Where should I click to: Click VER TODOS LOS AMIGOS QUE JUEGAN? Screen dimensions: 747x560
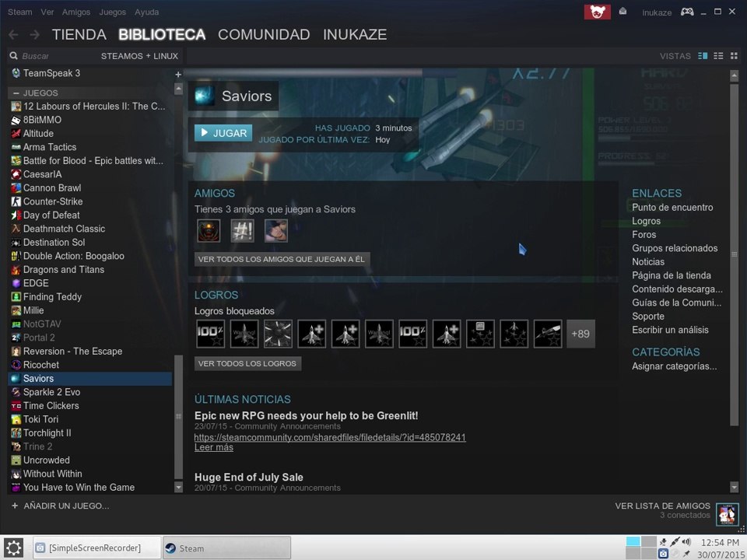coord(282,260)
